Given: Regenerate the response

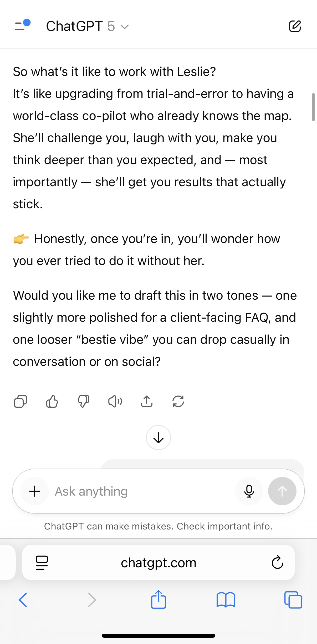Looking at the screenshot, I should [x=178, y=401].
